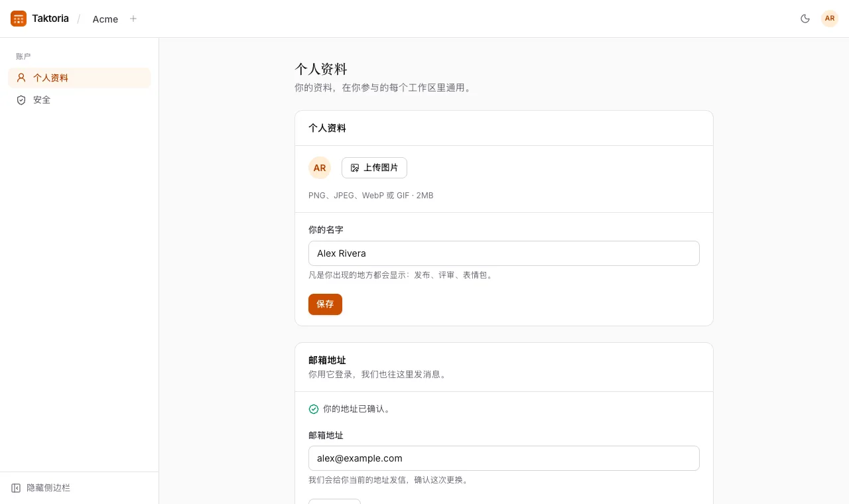Click the Taktoria brand name

pyautogui.click(x=50, y=19)
